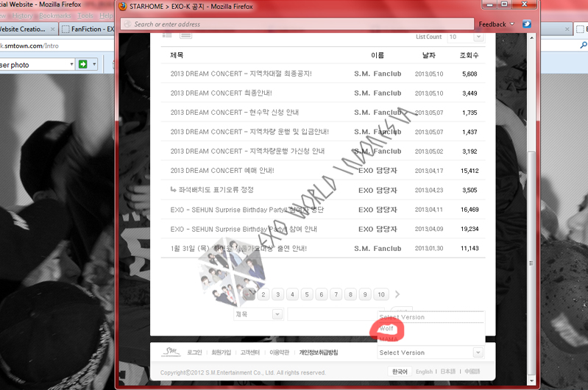588x390 pixels.
Task: Click the 고객센터 customer center link
Action: point(249,352)
